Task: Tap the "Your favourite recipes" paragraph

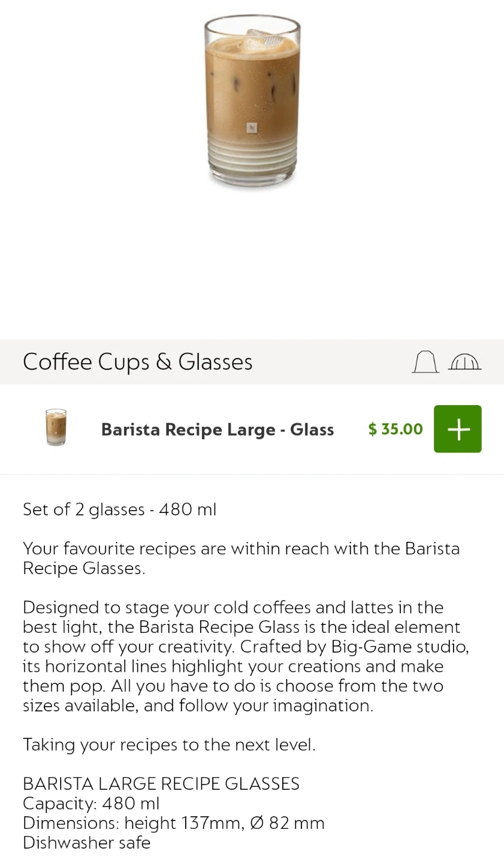Action: pos(241,558)
